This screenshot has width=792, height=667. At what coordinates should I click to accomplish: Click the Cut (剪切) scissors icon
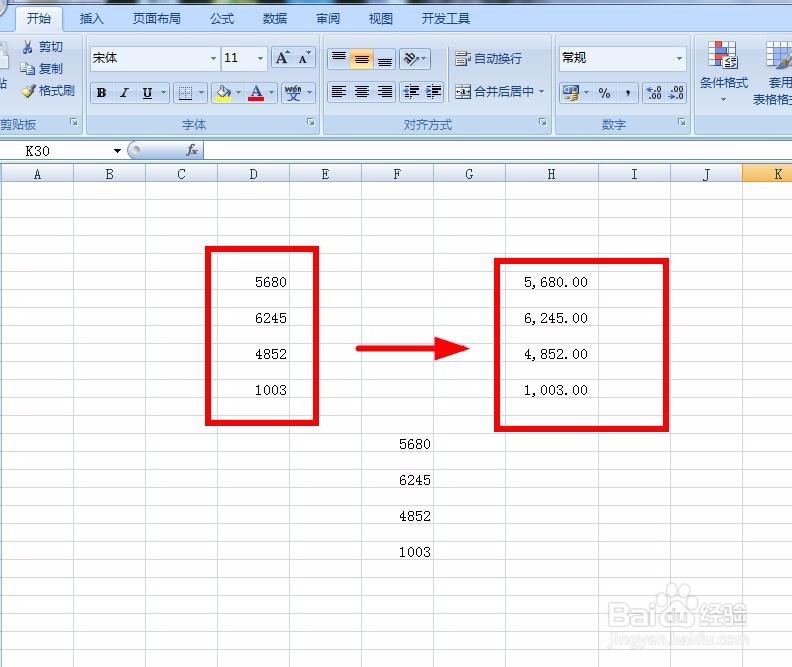coord(28,47)
